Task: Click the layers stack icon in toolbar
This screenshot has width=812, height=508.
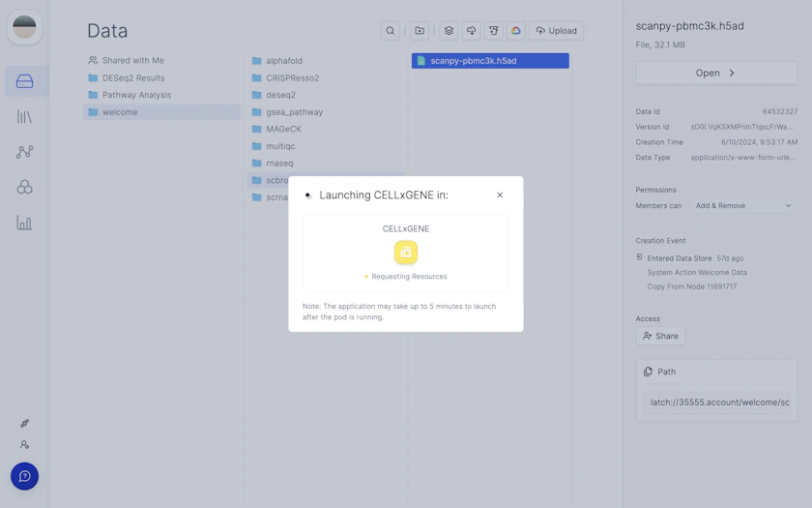Action: tap(449, 31)
